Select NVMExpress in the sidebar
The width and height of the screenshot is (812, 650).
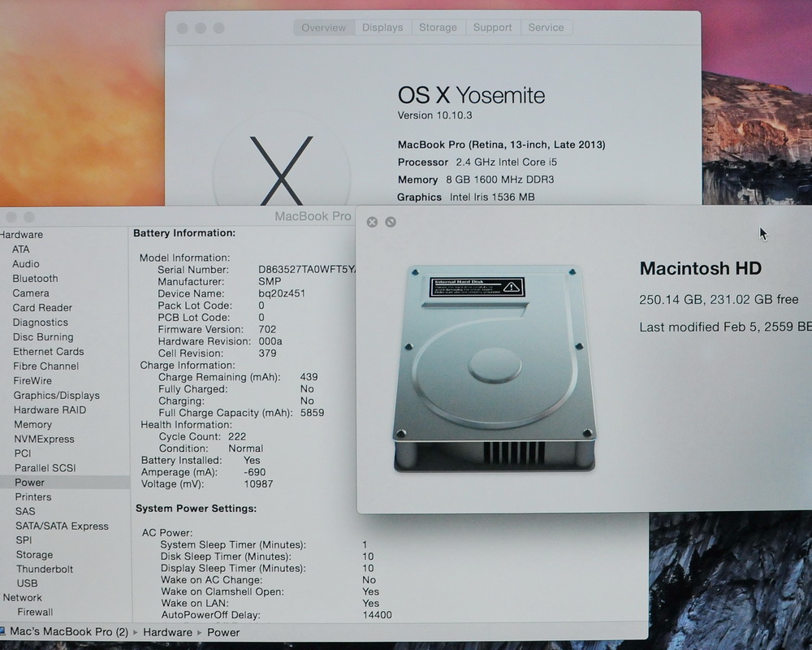click(44, 439)
